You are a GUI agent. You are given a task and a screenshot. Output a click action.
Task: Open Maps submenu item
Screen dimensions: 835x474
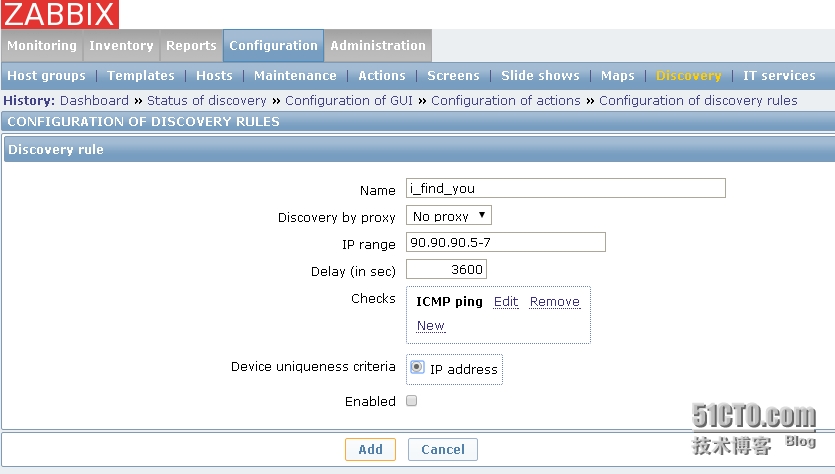pos(618,76)
